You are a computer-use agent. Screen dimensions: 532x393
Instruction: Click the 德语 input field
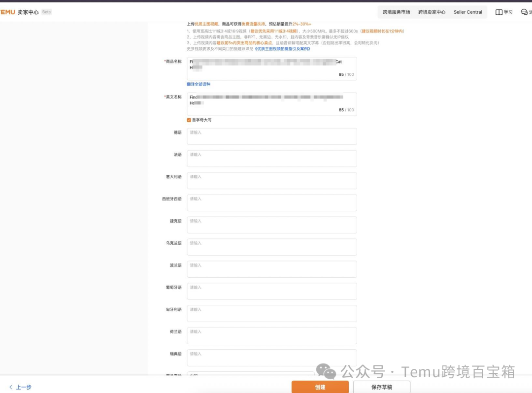point(272,136)
